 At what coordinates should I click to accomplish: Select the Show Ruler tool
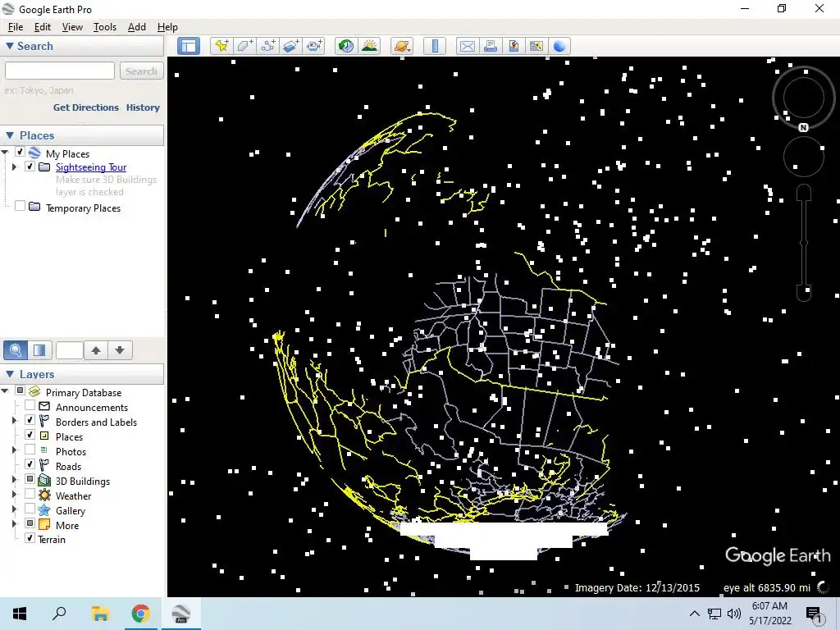click(x=435, y=46)
